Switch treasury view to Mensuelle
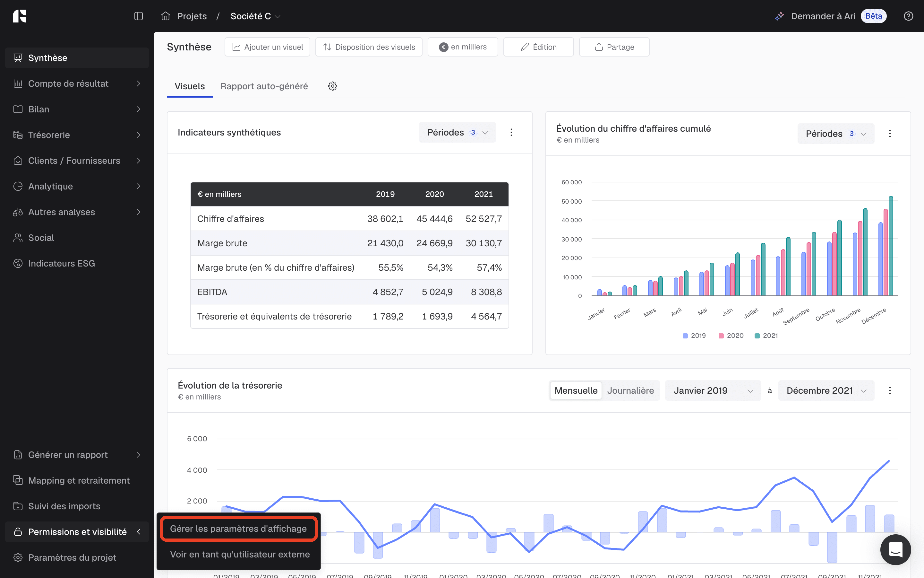Image resolution: width=924 pixels, height=578 pixels. (576, 390)
